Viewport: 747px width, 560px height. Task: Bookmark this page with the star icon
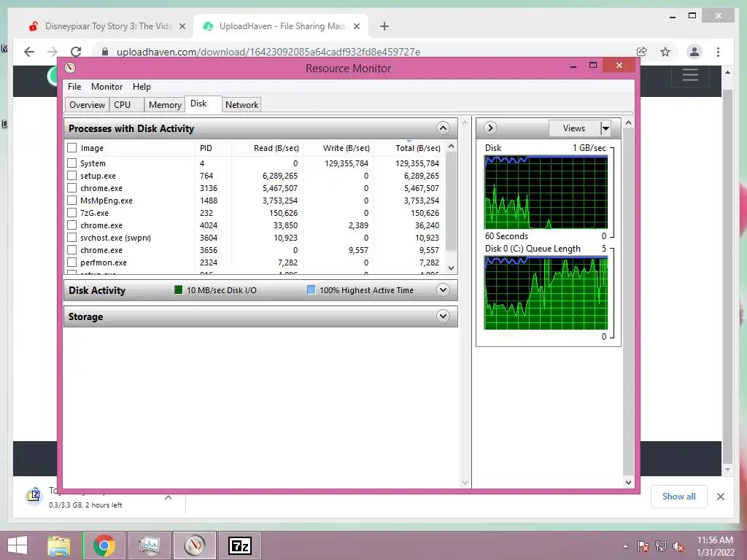click(x=665, y=52)
